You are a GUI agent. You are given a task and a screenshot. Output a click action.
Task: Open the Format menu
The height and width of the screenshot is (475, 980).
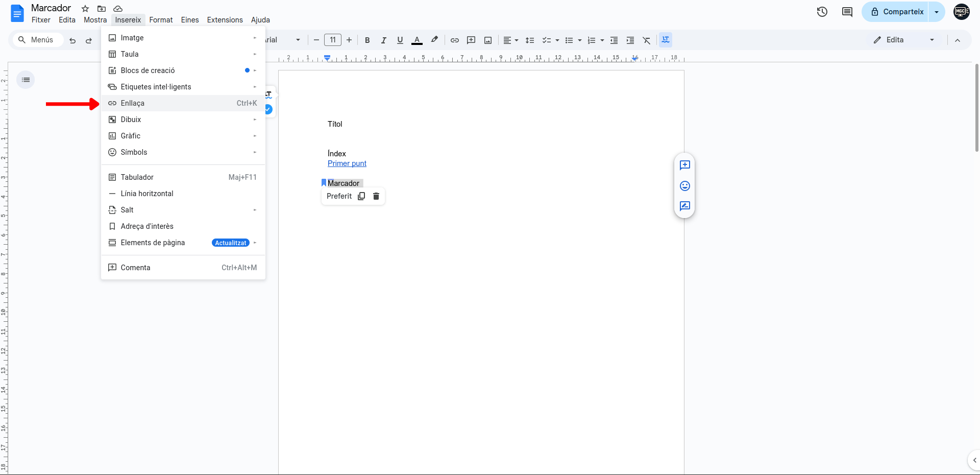coord(161,20)
